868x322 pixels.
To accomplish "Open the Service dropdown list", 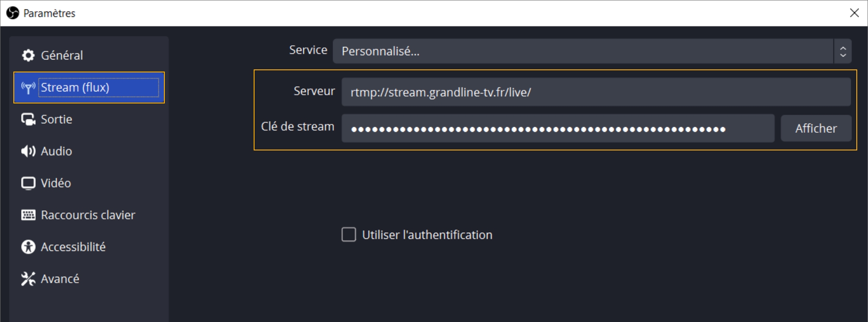I will (582, 51).
